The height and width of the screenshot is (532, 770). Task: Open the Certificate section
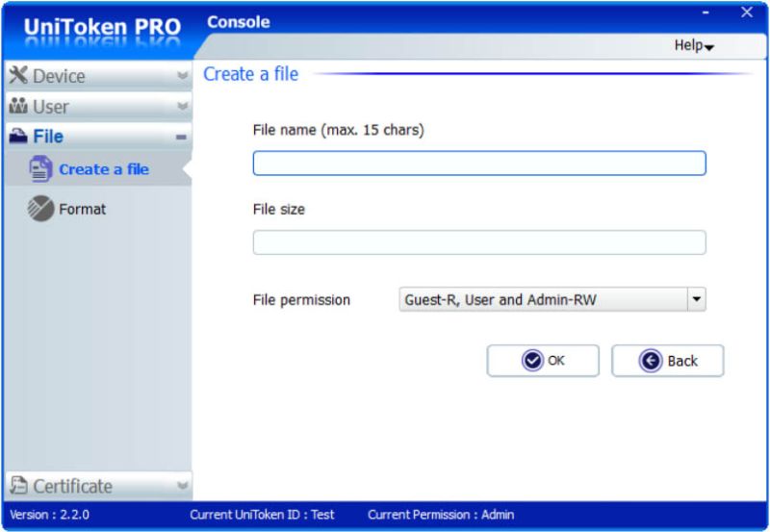(x=99, y=486)
